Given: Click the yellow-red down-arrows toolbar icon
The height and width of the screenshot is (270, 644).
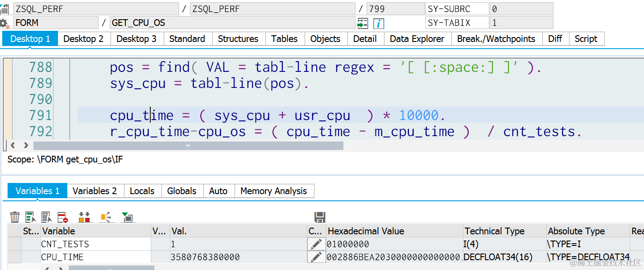Looking at the screenshot, I should point(84,217).
